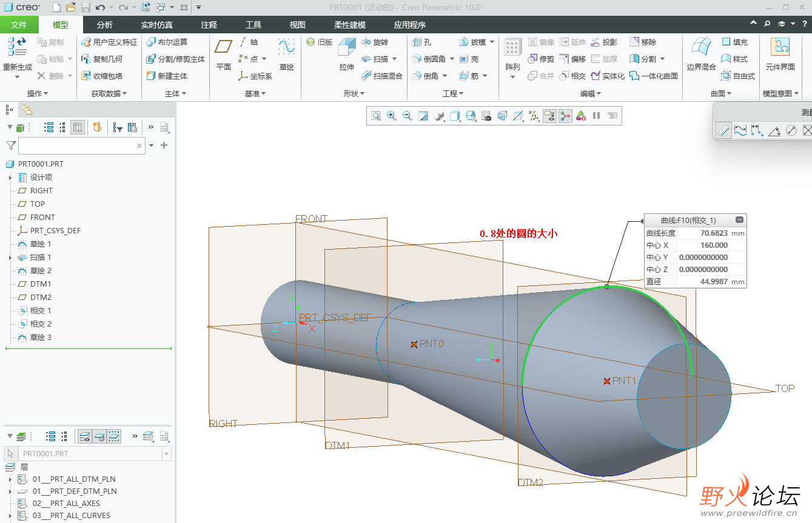Open saved views camera icon
Viewport: 812px width, 523px height.
point(486,116)
